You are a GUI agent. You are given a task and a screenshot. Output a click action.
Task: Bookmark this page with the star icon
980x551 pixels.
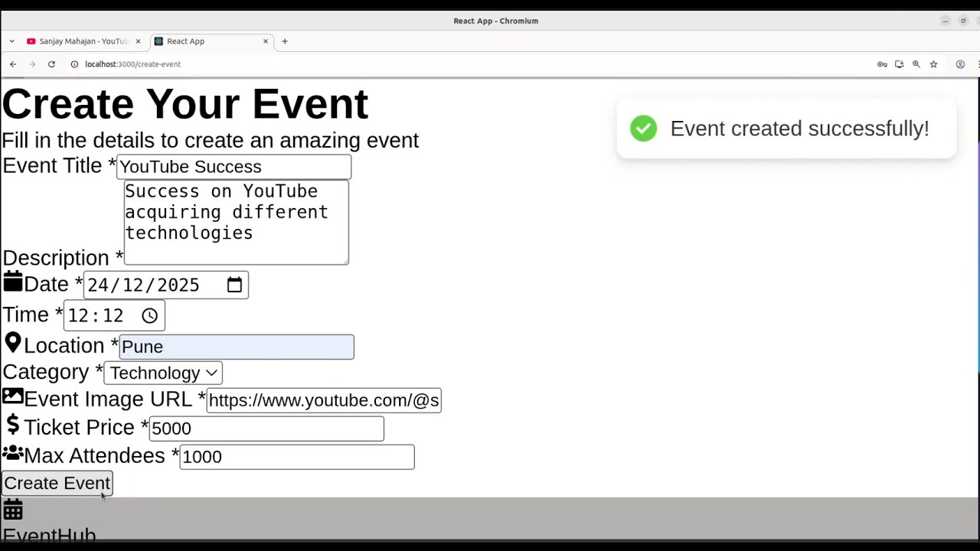point(933,64)
